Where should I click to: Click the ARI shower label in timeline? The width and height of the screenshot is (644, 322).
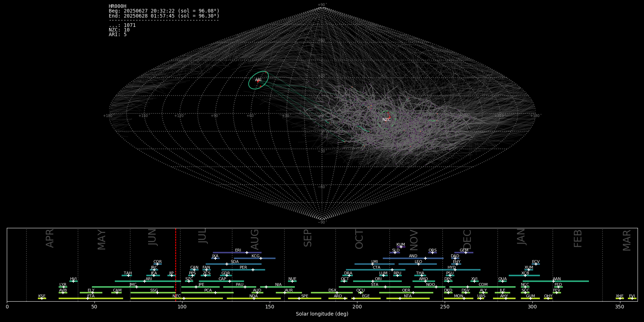coord(149,279)
